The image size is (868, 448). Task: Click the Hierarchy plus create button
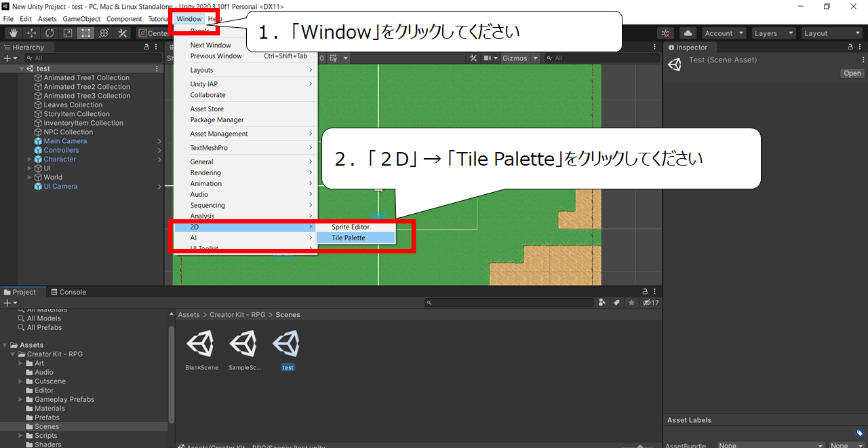point(9,58)
